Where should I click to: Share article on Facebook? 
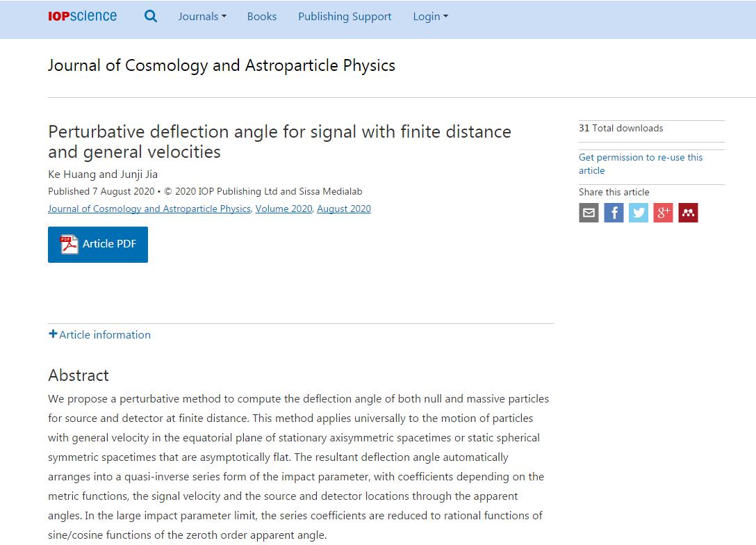tap(614, 213)
